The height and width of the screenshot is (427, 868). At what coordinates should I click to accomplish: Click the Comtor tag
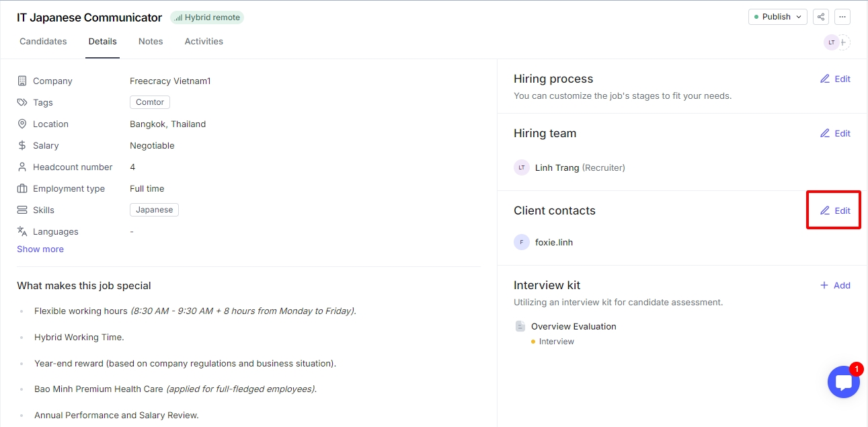pos(150,102)
